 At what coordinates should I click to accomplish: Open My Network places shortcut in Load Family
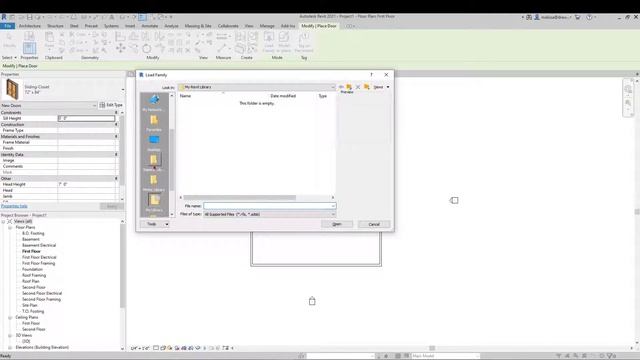click(x=154, y=102)
